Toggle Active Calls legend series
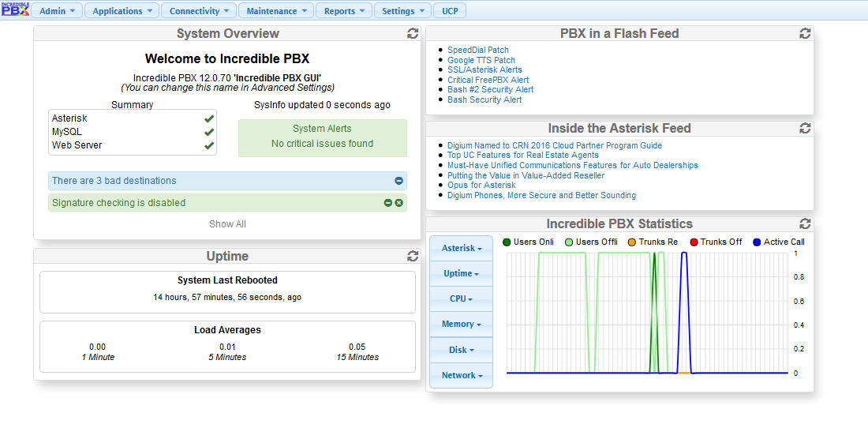The height and width of the screenshot is (428, 868). click(778, 242)
